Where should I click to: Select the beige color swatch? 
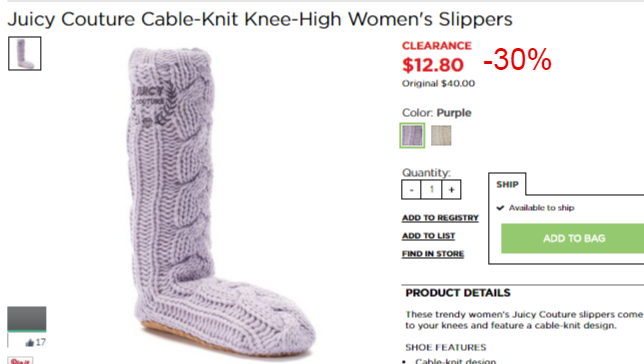441,135
